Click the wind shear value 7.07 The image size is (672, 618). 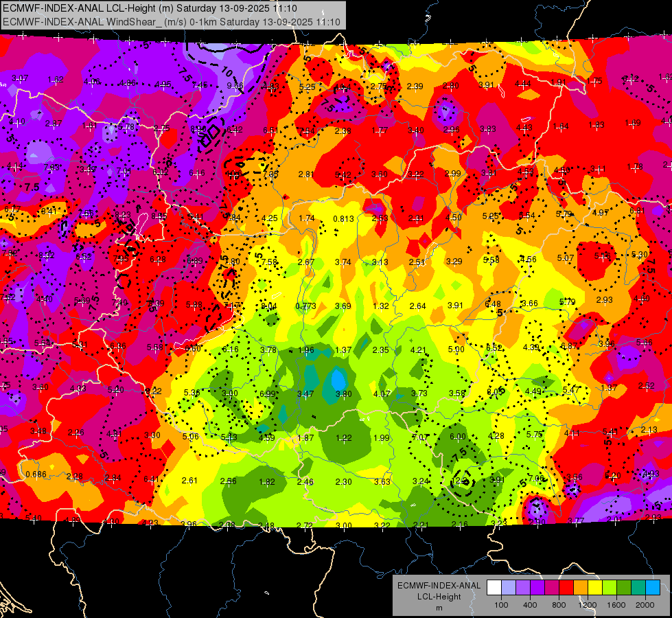(419, 437)
